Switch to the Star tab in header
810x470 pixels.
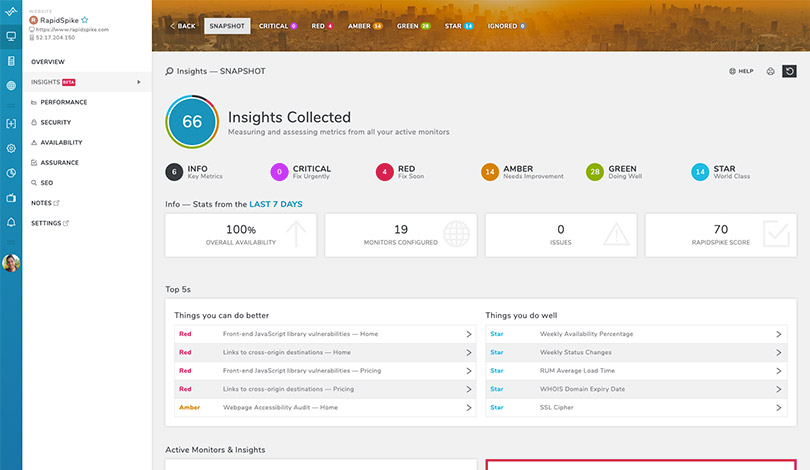[459, 26]
